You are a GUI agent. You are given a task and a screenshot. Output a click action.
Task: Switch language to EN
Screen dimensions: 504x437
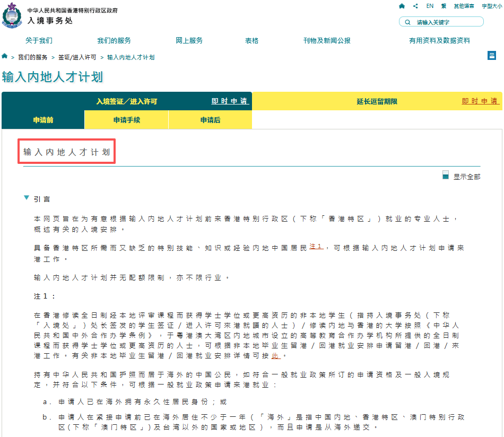[430, 6]
